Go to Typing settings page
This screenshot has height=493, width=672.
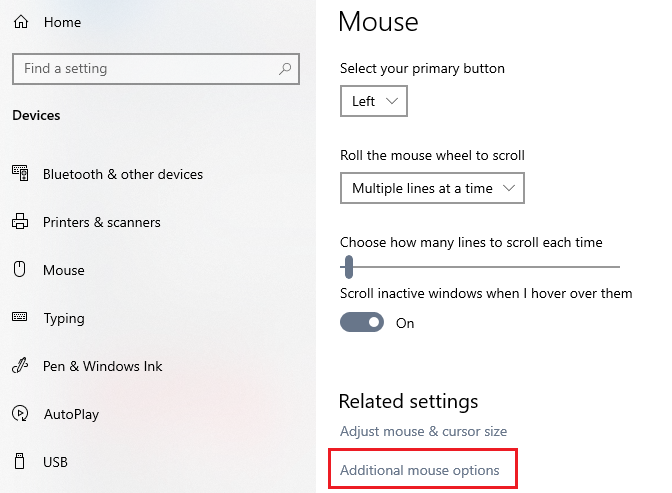point(64,318)
